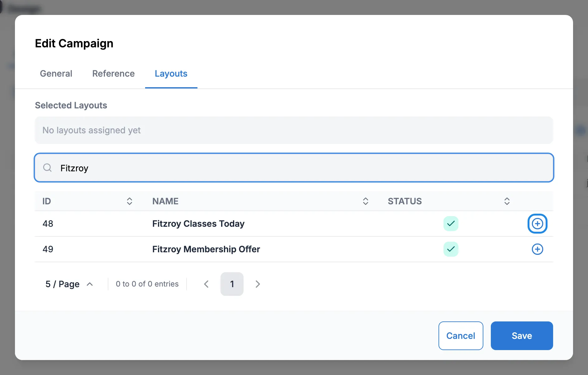Switch to the Reference tab
The width and height of the screenshot is (588, 375).
click(113, 74)
